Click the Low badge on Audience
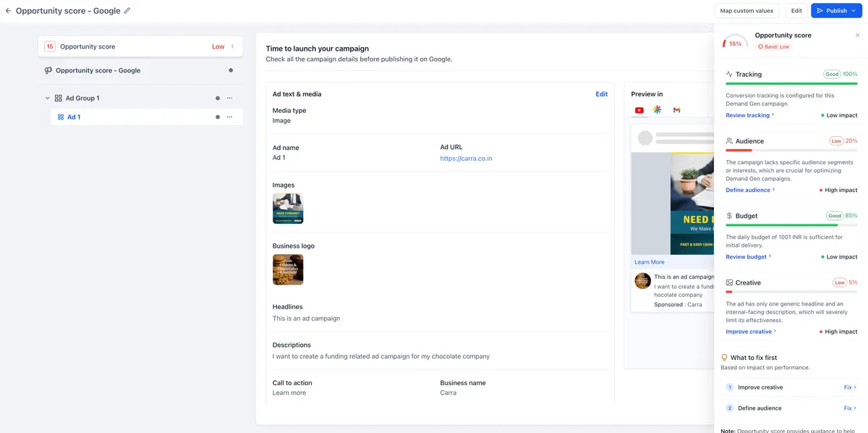 836,140
